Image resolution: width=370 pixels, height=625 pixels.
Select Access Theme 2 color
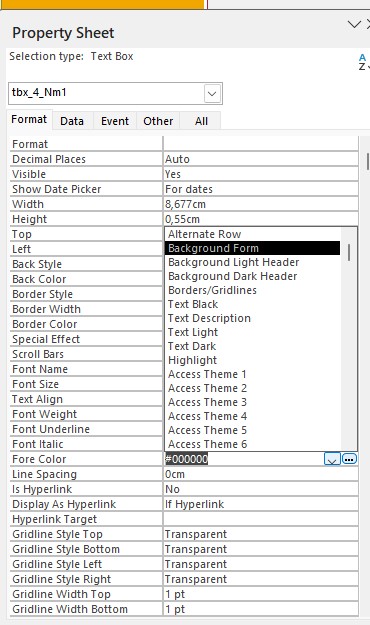point(252,388)
